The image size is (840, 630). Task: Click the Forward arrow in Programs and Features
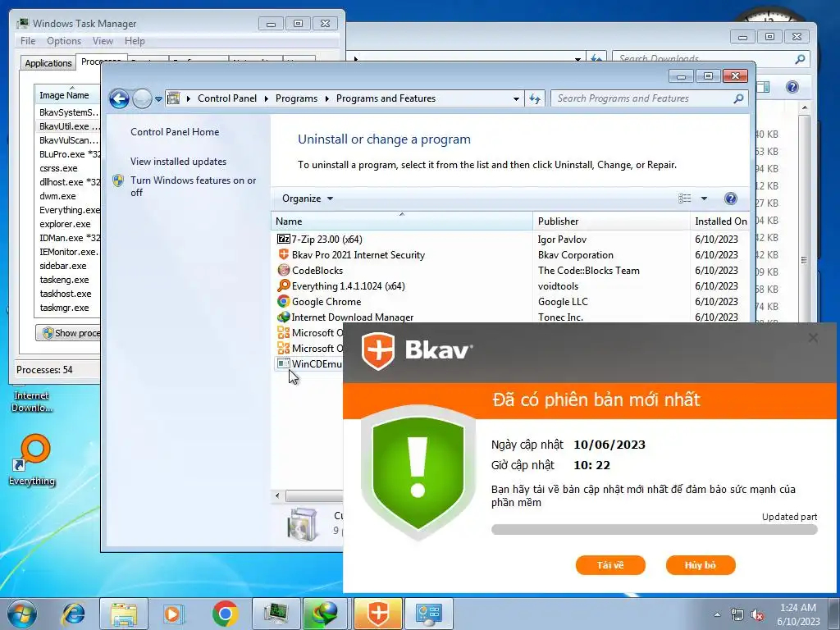142,98
